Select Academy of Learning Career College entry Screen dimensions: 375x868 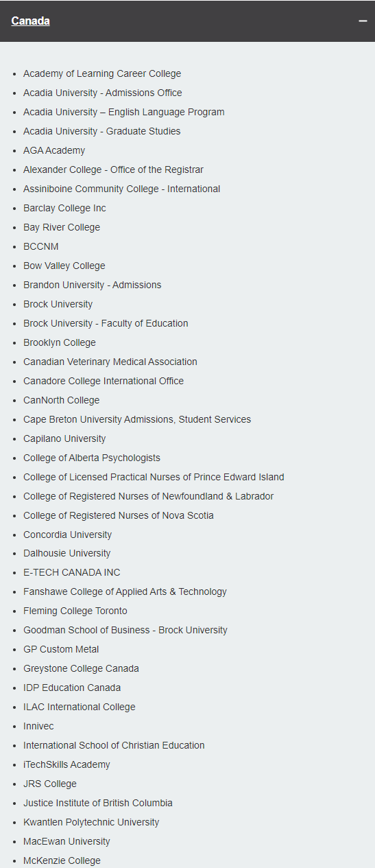(102, 73)
